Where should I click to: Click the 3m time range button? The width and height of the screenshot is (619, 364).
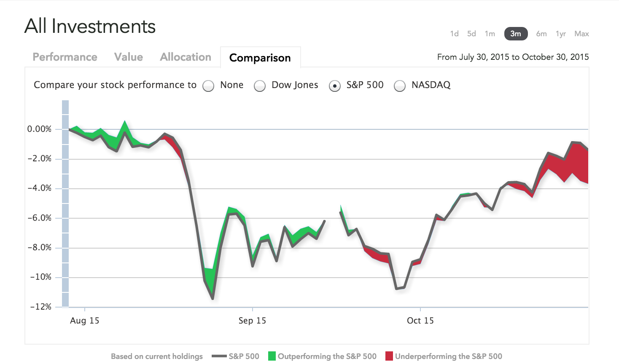pyautogui.click(x=516, y=34)
